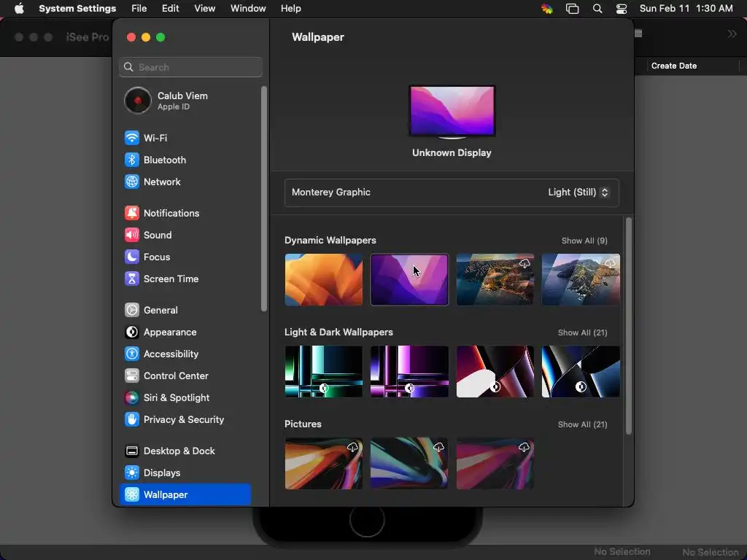The height and width of the screenshot is (560, 747).
Task: Open the Window menu
Action: 248,9
